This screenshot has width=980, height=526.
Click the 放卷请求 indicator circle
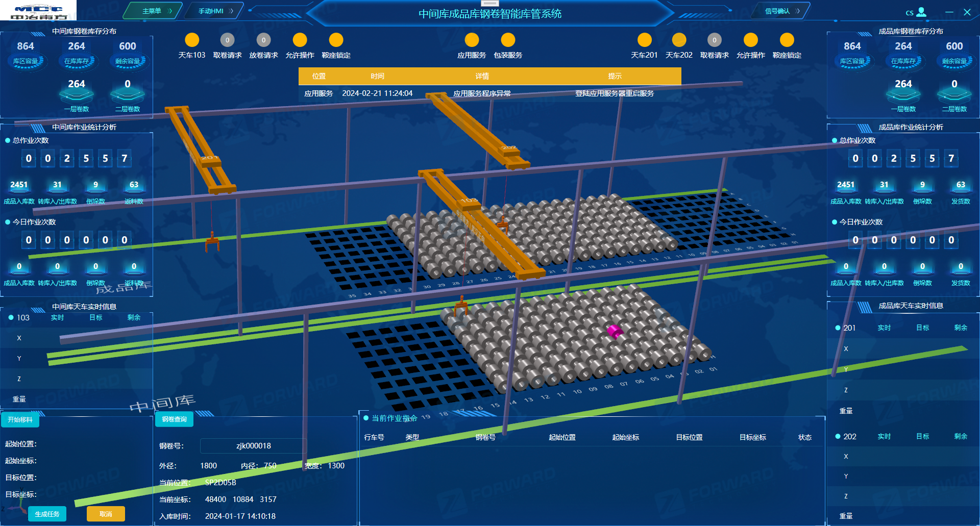tap(263, 40)
